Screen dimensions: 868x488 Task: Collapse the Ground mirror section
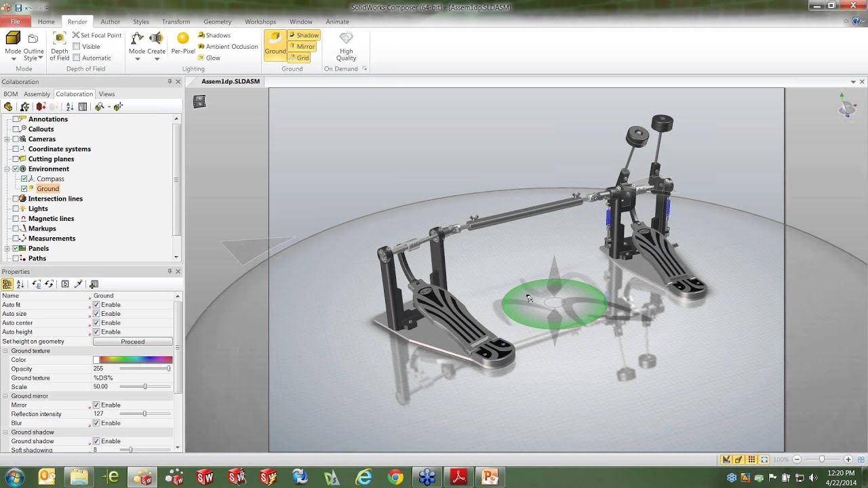[5, 396]
